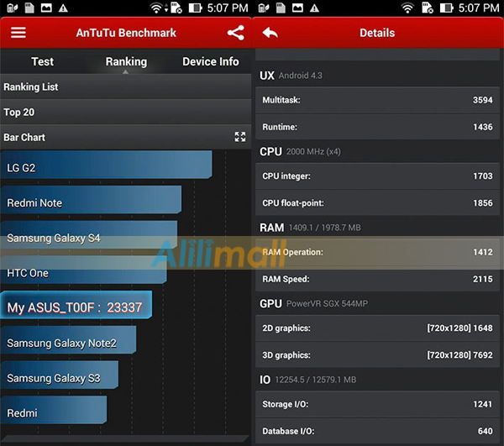
Task: Tap the AnTuTu Benchmark title text
Action: [x=126, y=33]
